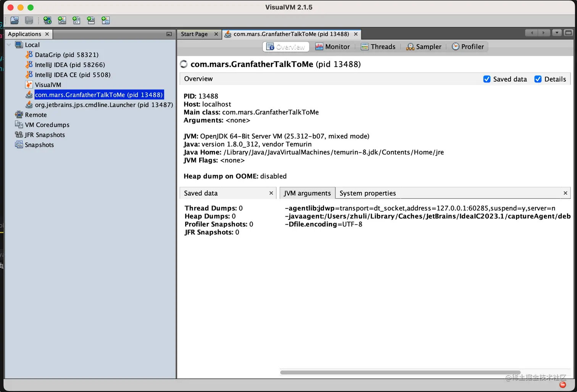This screenshot has height=392, width=577.
Task: Select the Remote tree node
Action: click(x=36, y=115)
